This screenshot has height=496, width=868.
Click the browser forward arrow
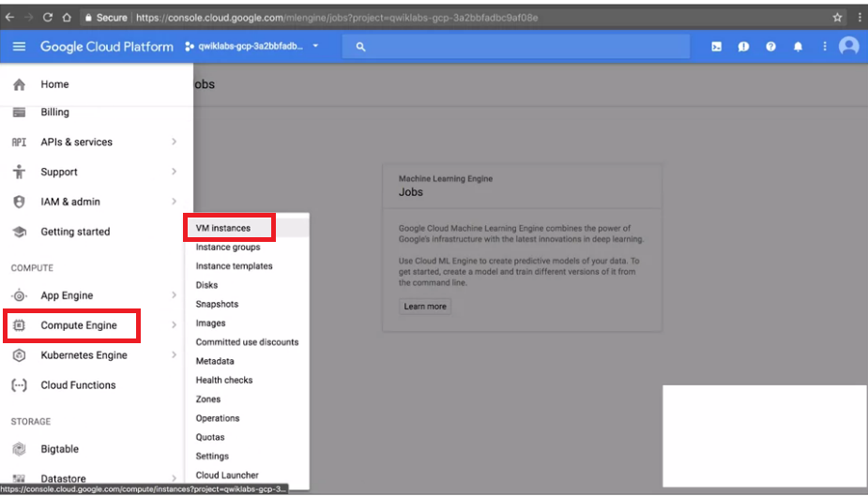(28, 18)
